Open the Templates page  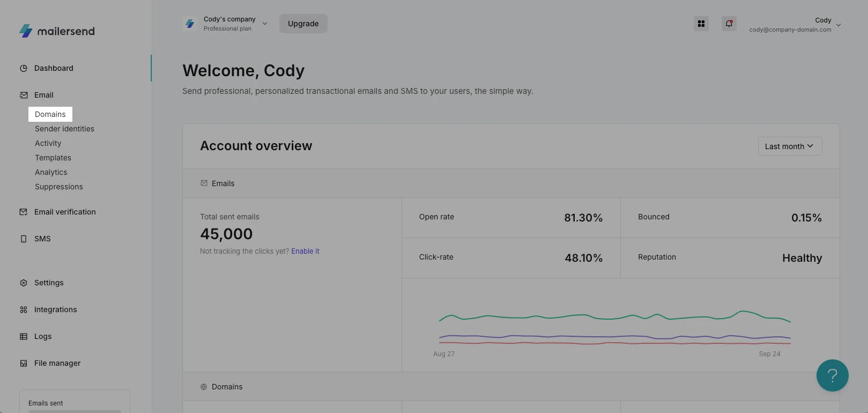click(x=53, y=158)
